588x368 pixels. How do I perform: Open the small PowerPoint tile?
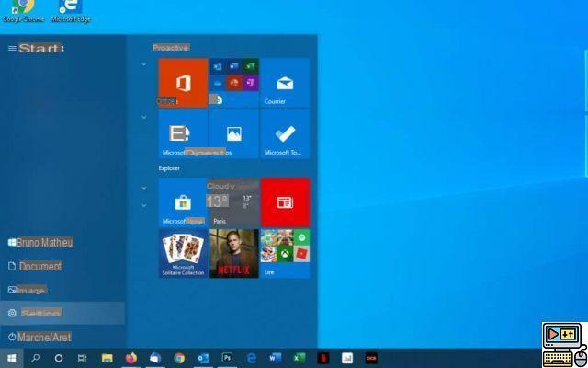pos(234,83)
